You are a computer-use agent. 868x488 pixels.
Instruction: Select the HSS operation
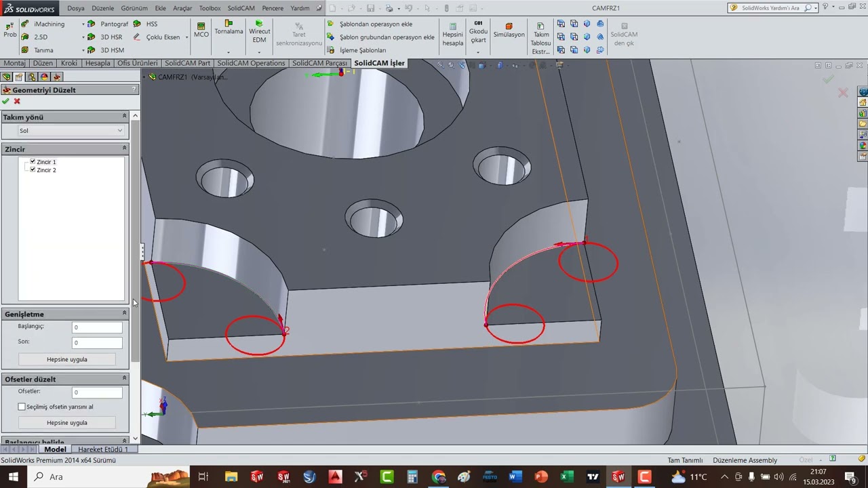(x=145, y=24)
